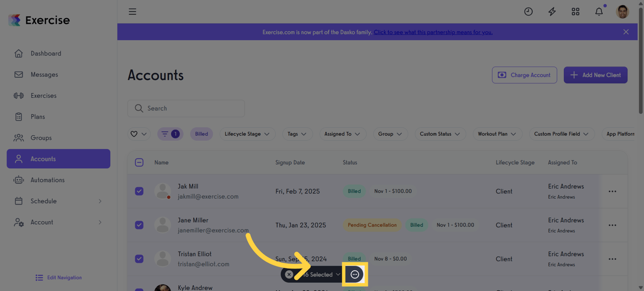Image resolution: width=644 pixels, height=291 pixels.
Task: Click the lightning bolt quick actions icon
Action: pyautogui.click(x=552, y=11)
